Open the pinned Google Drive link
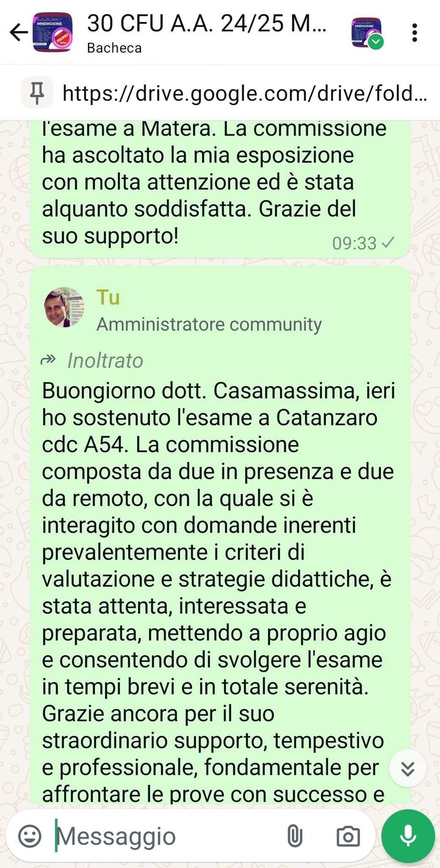 click(245, 93)
